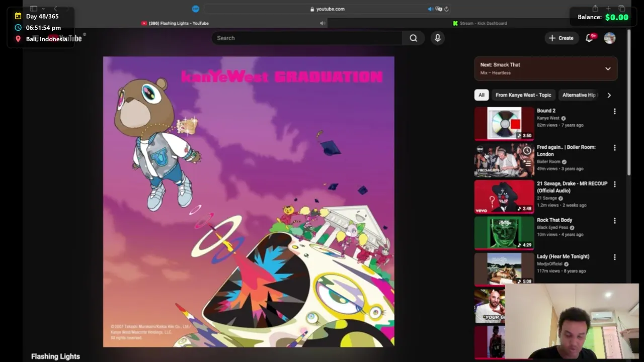Expand the Next: Smack That mix panel
This screenshot has width=644, height=362.
pos(608,69)
